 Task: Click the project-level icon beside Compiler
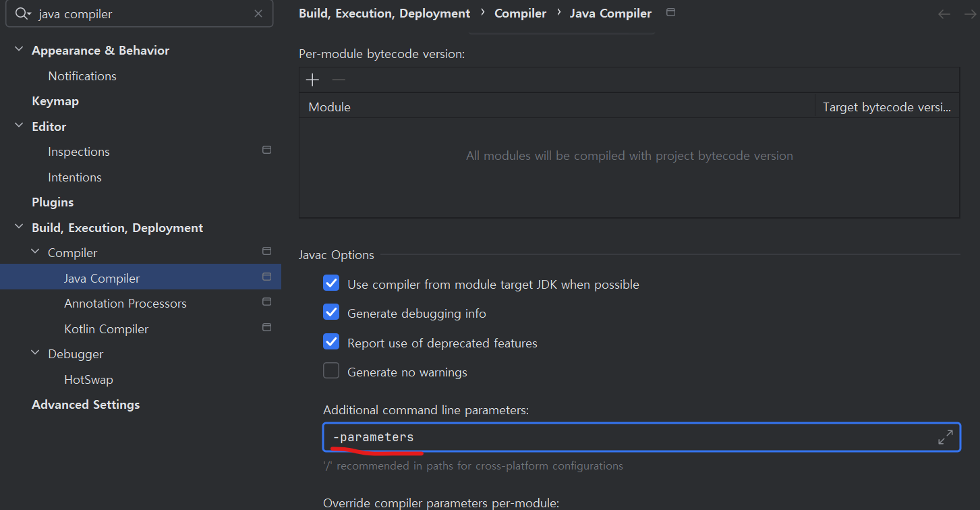[266, 251]
